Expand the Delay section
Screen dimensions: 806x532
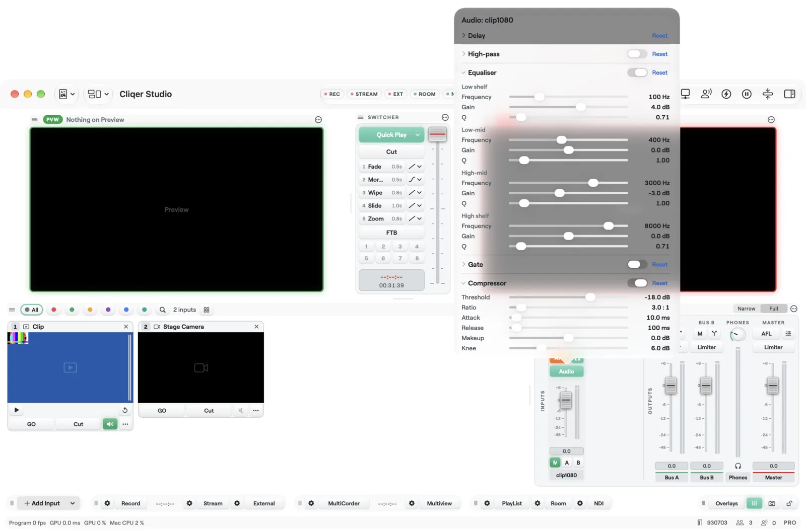coord(464,35)
